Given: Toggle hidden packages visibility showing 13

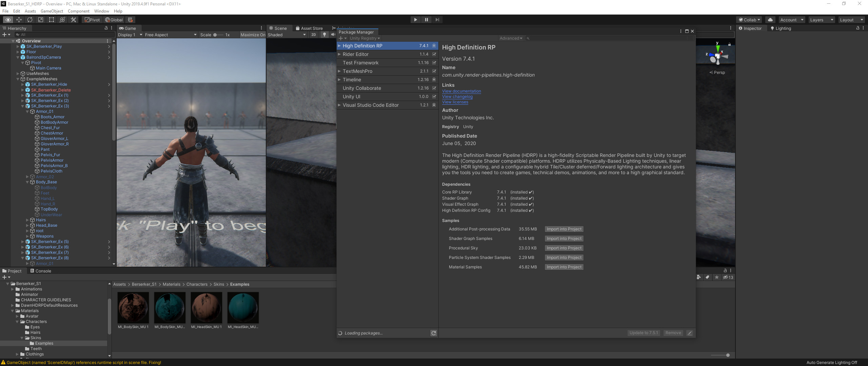Looking at the screenshot, I should pyautogui.click(x=728, y=277).
